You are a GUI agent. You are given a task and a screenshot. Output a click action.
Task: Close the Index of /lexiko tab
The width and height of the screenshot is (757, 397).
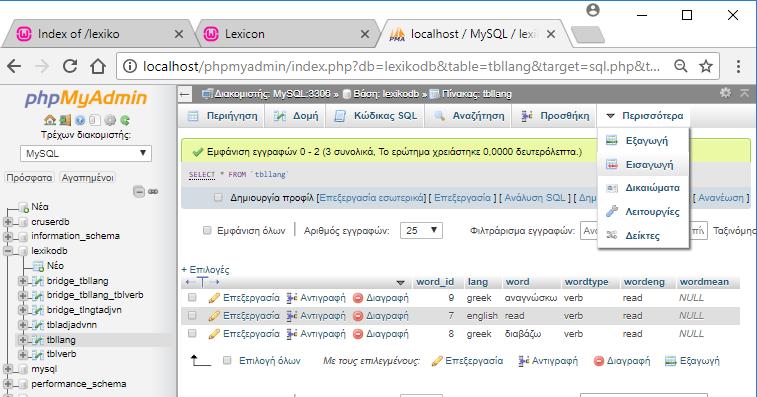179,34
